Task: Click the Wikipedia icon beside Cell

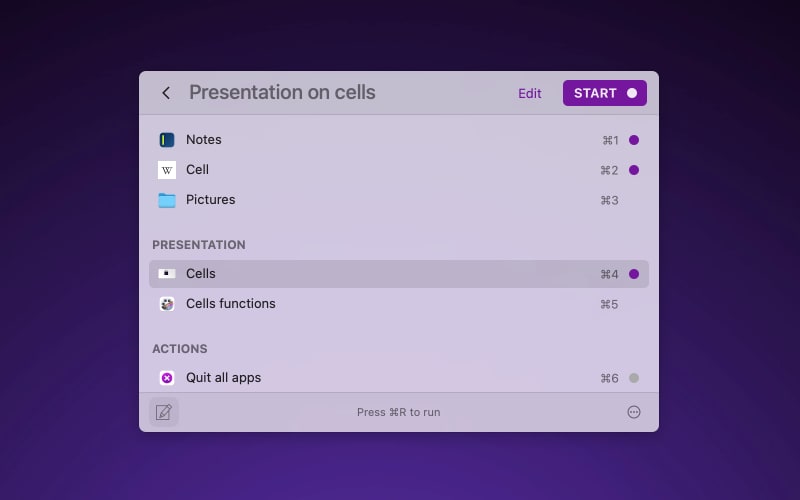Action: [x=167, y=170]
